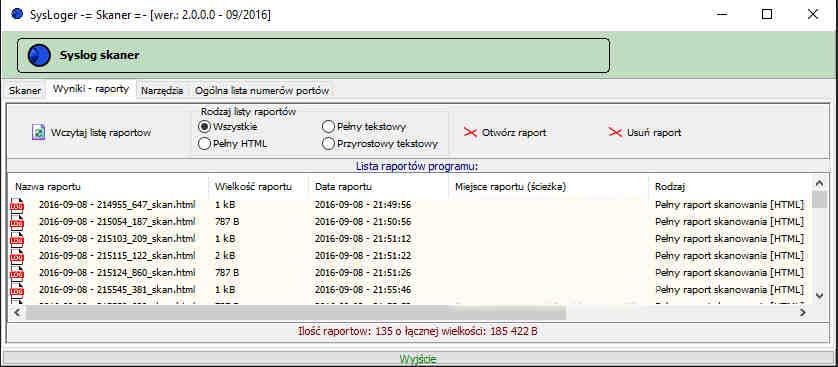
Task: Click Rodzaj cell in the 214955_647 row
Action: (x=730, y=205)
